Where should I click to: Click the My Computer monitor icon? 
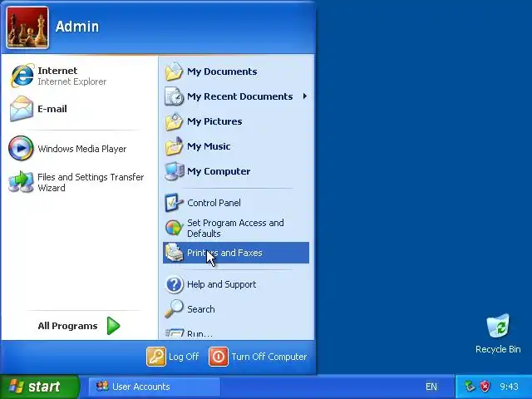175,171
